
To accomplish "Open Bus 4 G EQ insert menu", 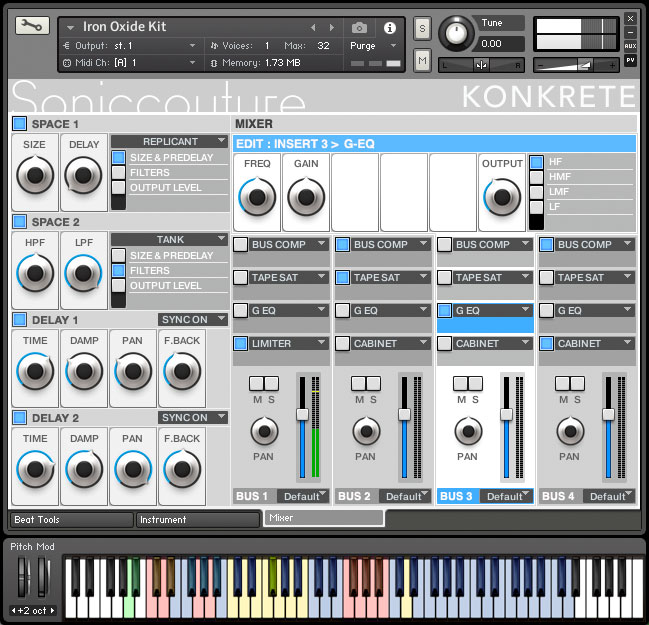I will [594, 310].
